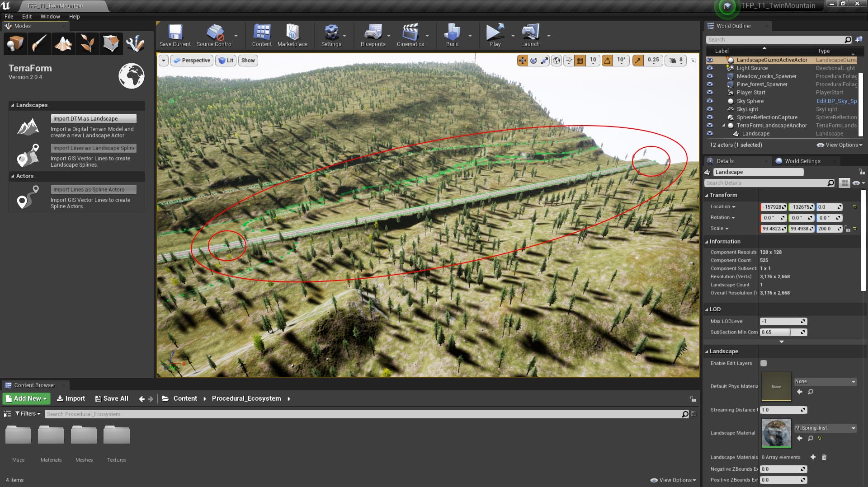
Task: Click the Default Phys Material None swatch
Action: [x=776, y=387]
